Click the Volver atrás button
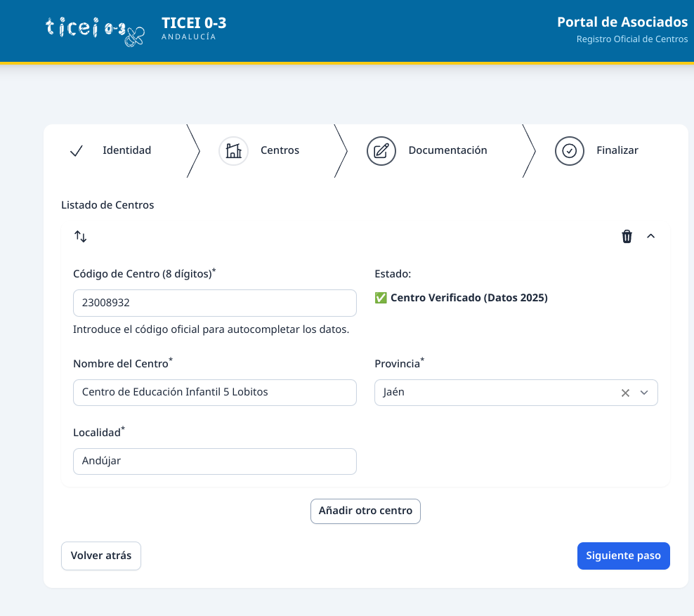The height and width of the screenshot is (616, 694). click(101, 556)
